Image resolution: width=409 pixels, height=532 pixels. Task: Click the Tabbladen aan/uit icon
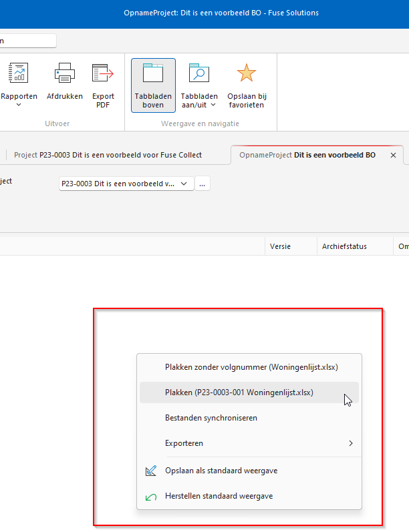click(x=198, y=73)
